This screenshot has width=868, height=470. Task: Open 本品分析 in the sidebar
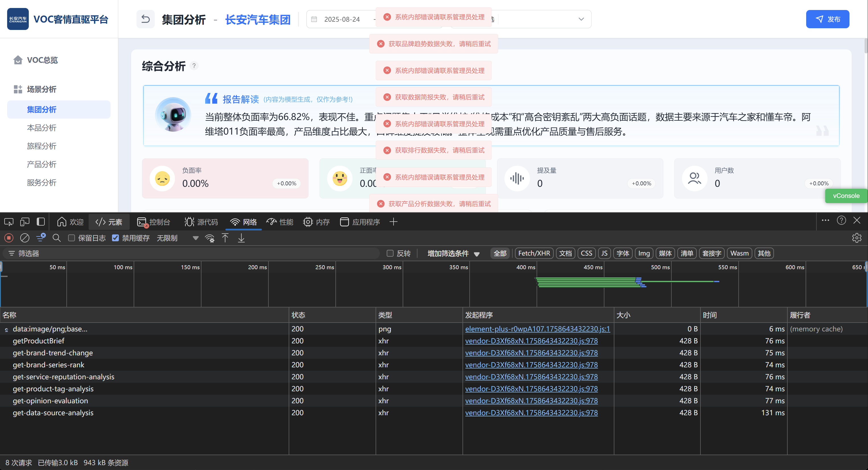pos(41,128)
